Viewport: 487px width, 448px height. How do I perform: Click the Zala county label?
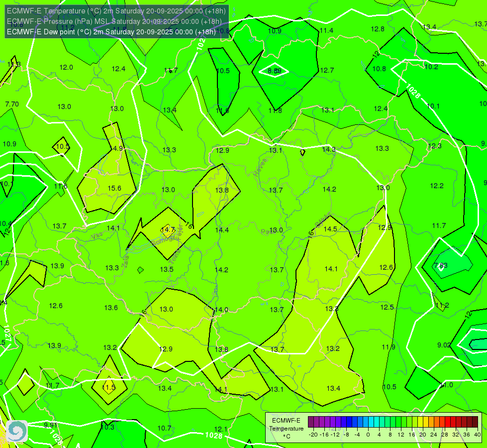[x=126, y=262]
